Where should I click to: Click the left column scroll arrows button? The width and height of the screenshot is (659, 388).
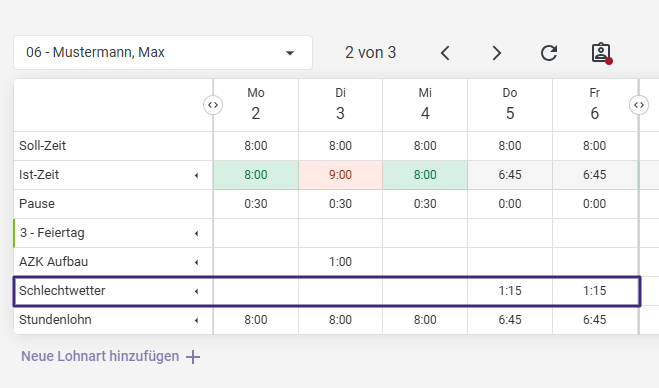point(213,105)
